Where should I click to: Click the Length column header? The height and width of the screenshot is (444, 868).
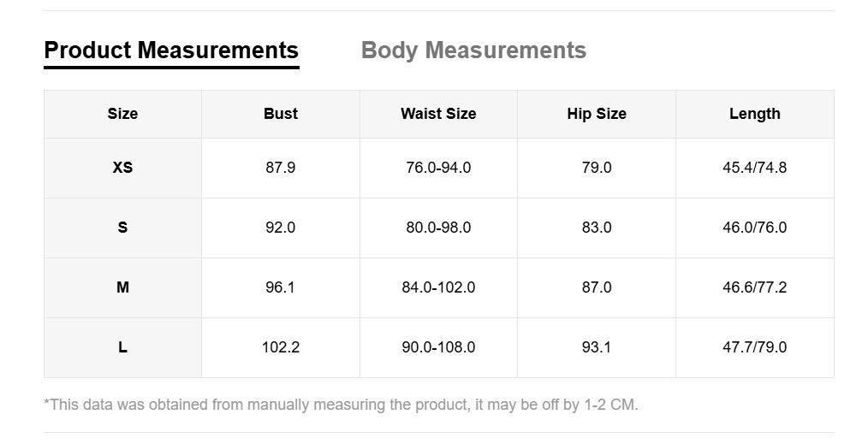pyautogui.click(x=754, y=114)
